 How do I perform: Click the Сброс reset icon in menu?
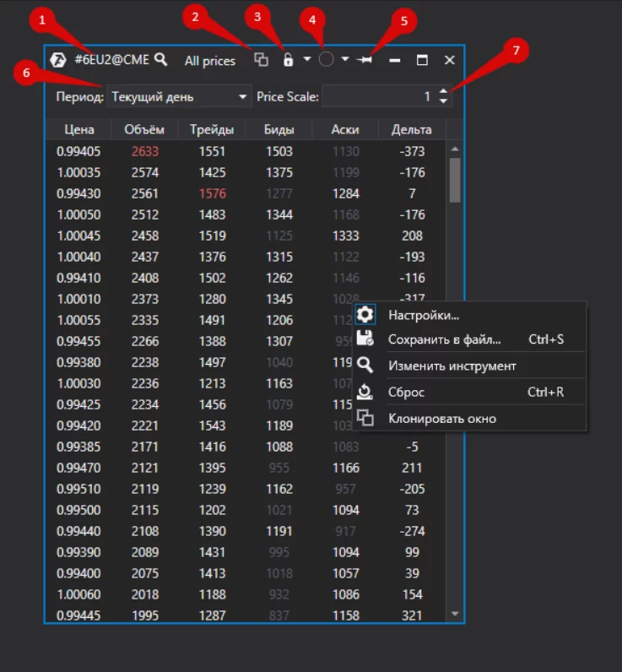pyautogui.click(x=365, y=392)
